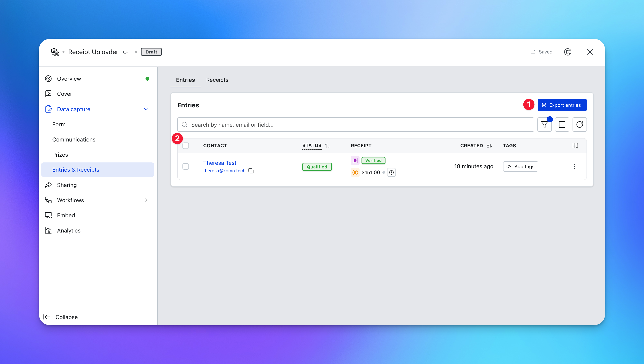Screen dimensions: 644x364
Task: Click the filter funnel icon
Action: tap(544, 125)
